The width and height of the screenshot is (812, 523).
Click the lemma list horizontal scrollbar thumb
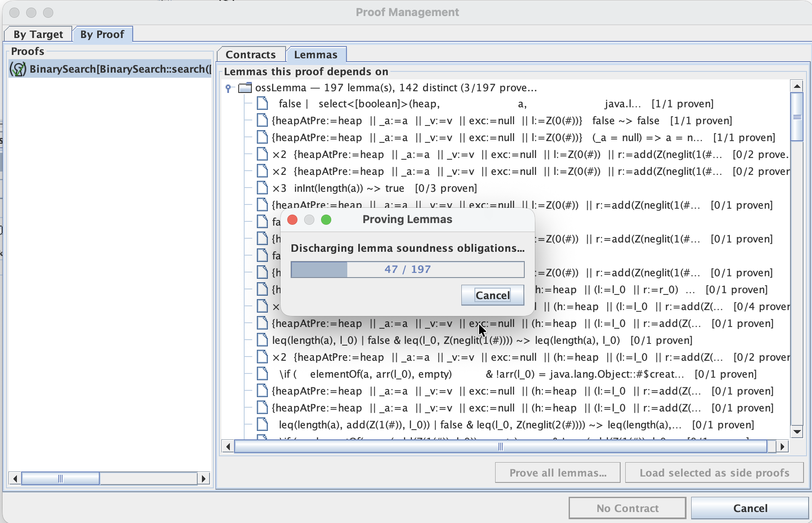(501, 447)
